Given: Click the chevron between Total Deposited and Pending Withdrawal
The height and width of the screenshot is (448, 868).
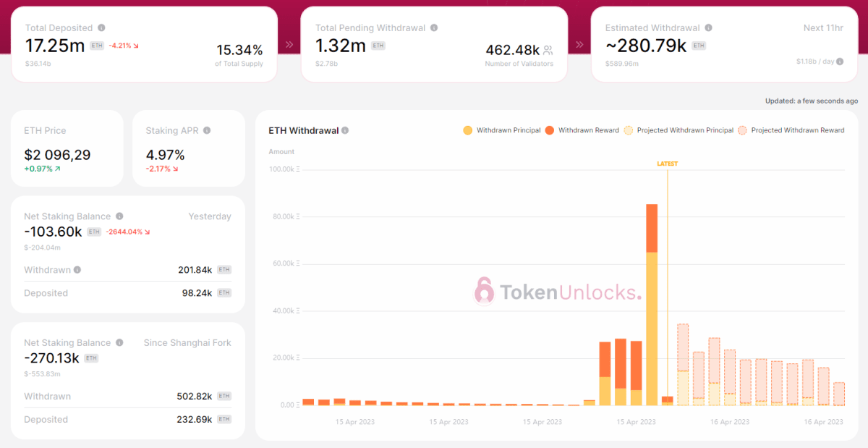Looking at the screenshot, I should [289, 43].
